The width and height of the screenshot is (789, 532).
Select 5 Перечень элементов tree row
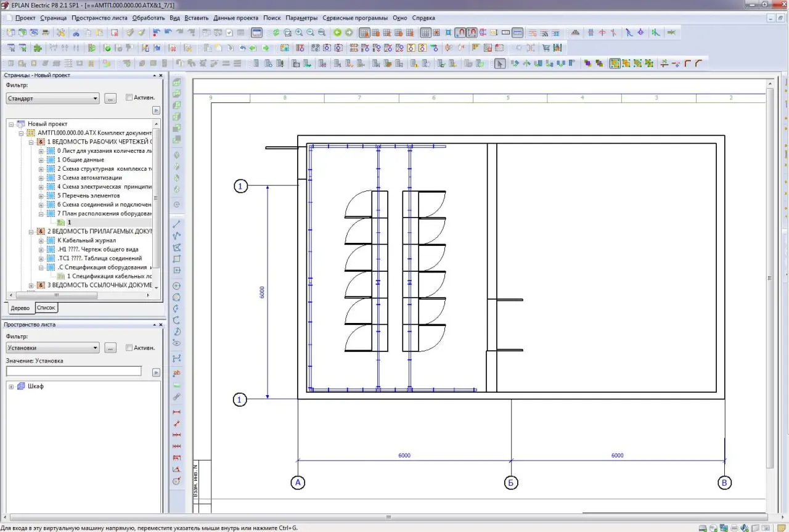(x=89, y=195)
